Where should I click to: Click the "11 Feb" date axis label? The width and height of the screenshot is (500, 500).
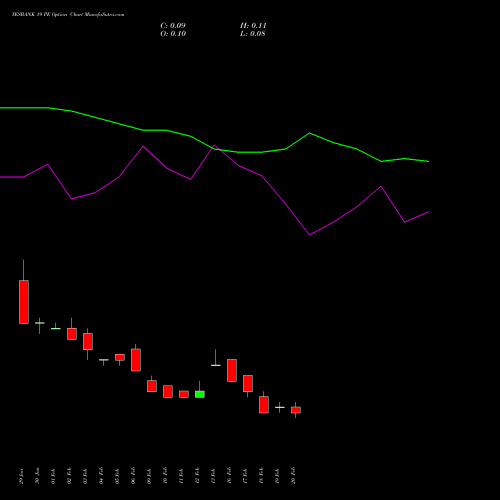pyautogui.click(x=182, y=476)
